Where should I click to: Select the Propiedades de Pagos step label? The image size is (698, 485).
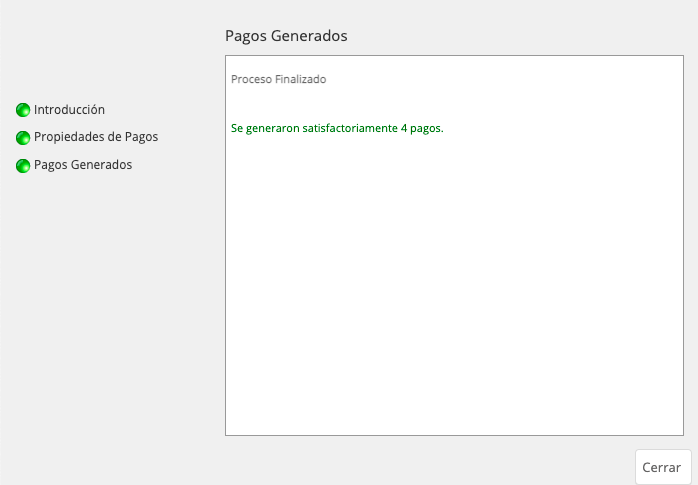click(96, 137)
